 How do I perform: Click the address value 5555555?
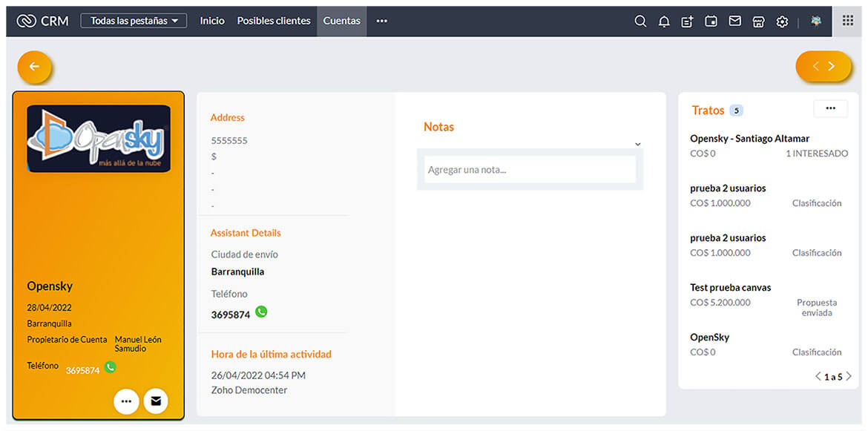point(229,140)
